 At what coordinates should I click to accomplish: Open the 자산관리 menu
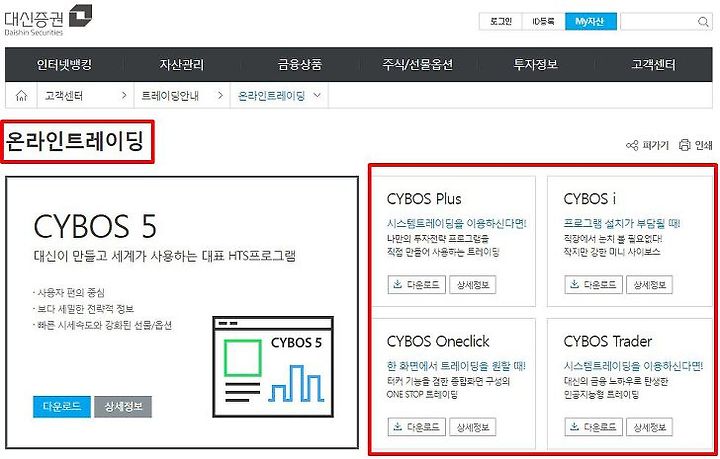click(182, 64)
